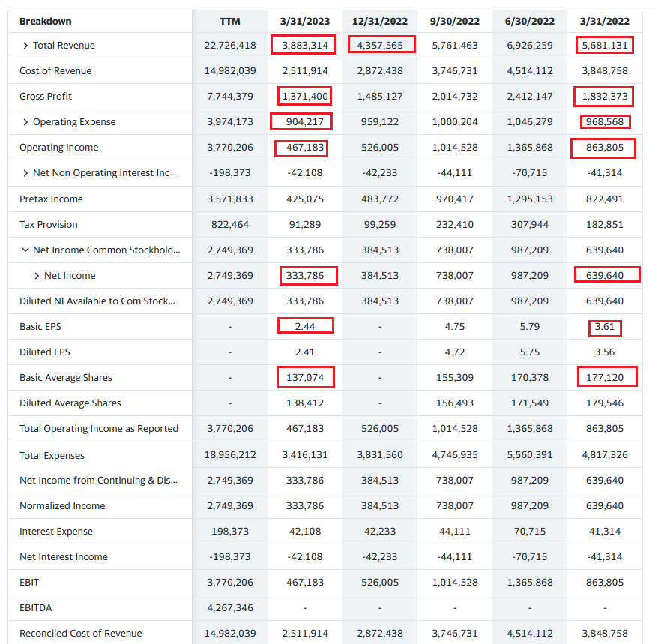Image resolution: width=655 pixels, height=644 pixels.
Task: Select the EBITDA TTM value 4,267,346
Action: pyautogui.click(x=229, y=607)
